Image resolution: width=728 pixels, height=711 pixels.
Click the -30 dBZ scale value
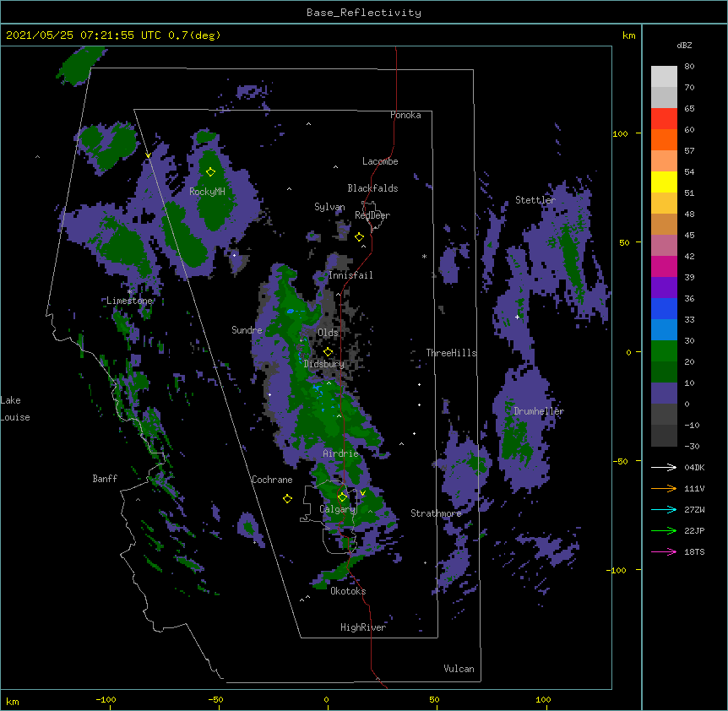pos(692,447)
